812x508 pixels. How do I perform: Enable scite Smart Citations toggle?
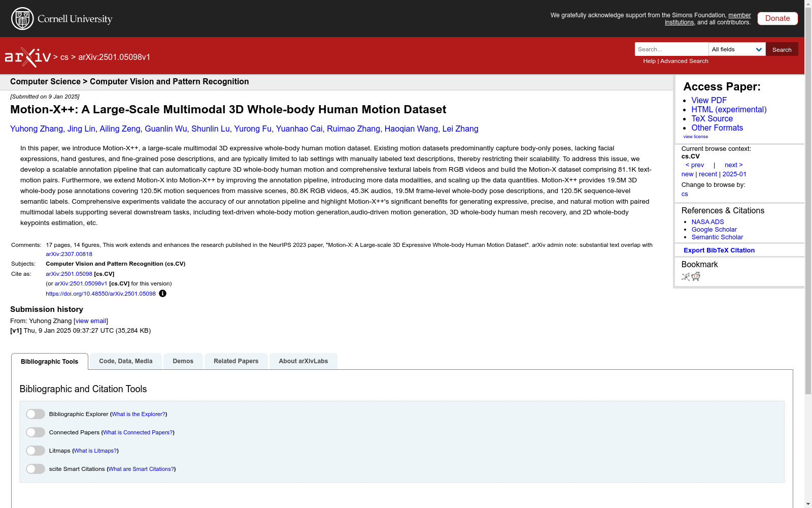[36, 469]
